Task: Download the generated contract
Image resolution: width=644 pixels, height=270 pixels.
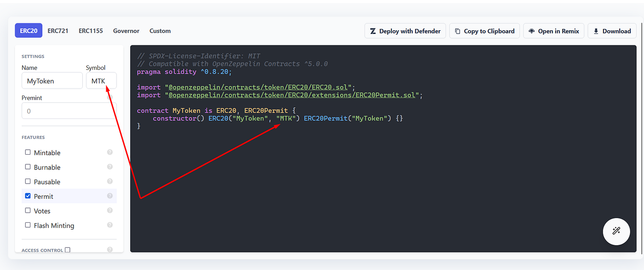Action: (612, 31)
